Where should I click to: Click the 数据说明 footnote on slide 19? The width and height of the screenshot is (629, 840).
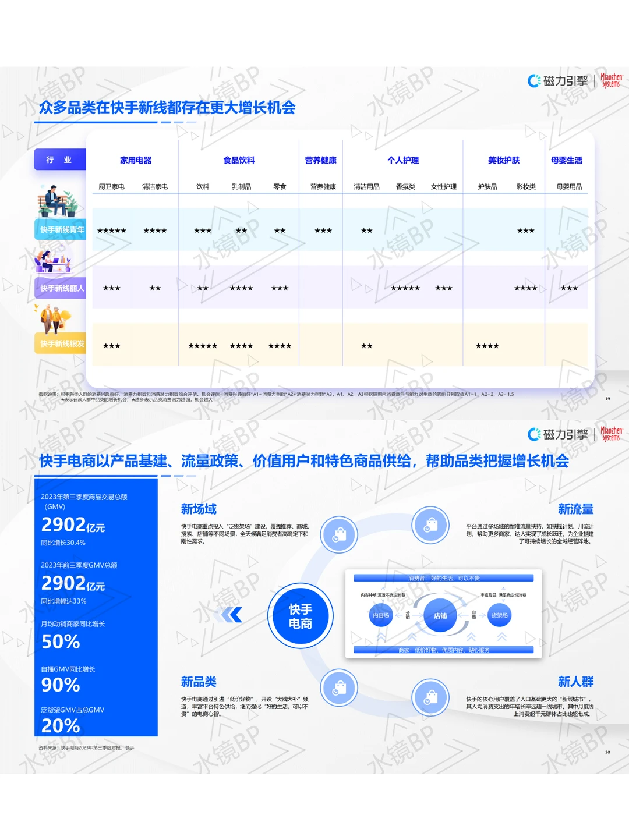[276, 397]
